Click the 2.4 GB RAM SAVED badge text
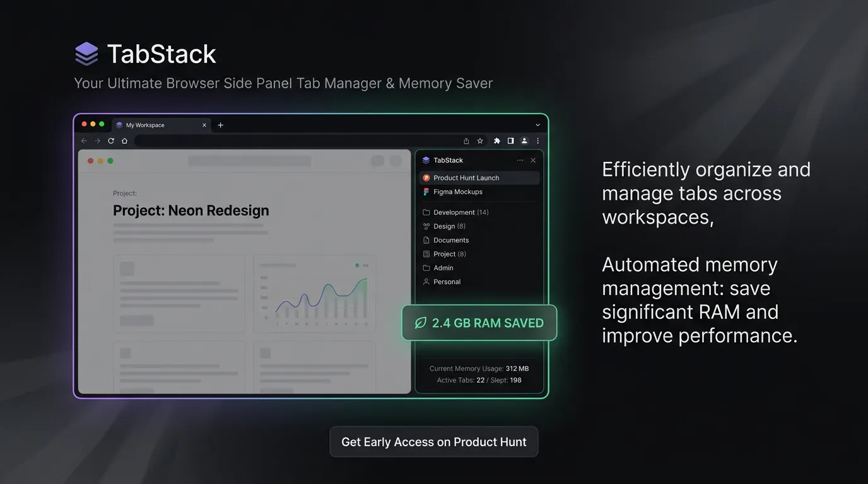Image resolution: width=868 pixels, height=484 pixels. [488, 323]
